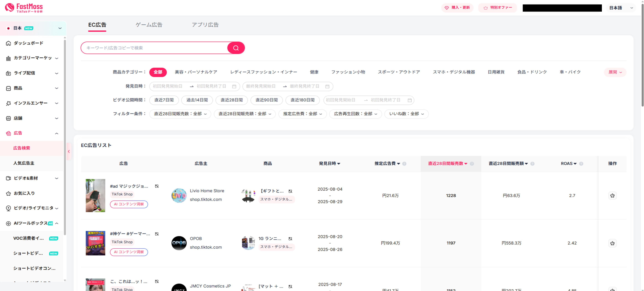Sort the list by ROAS column
Screen dimensions: 644x291
click(569, 164)
